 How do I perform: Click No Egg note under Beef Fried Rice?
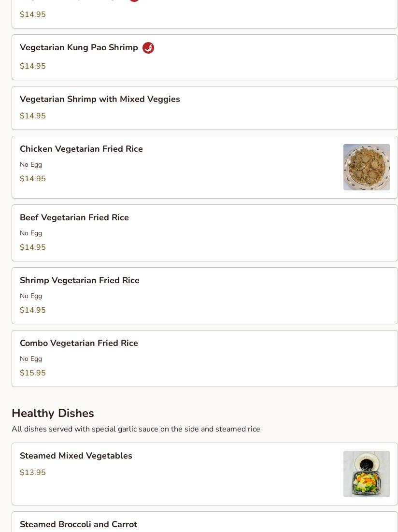31,233
